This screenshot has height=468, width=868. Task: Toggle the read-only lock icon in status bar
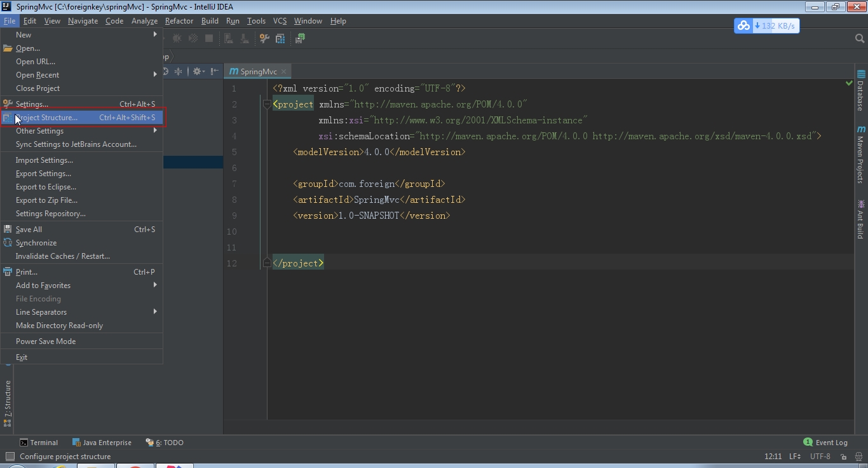[x=843, y=457]
